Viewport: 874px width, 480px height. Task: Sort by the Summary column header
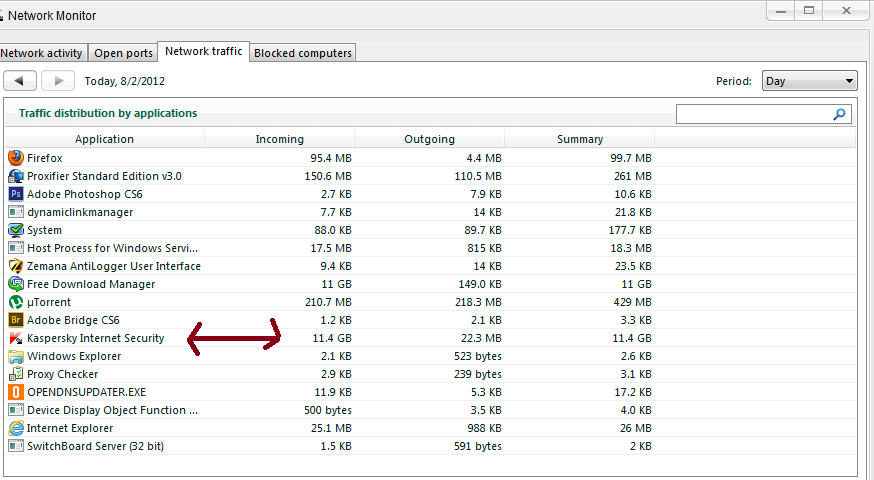coord(580,139)
